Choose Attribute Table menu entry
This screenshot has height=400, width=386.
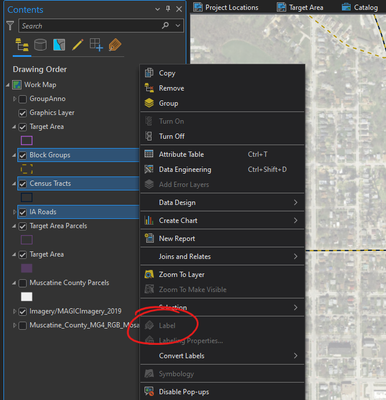point(222,154)
